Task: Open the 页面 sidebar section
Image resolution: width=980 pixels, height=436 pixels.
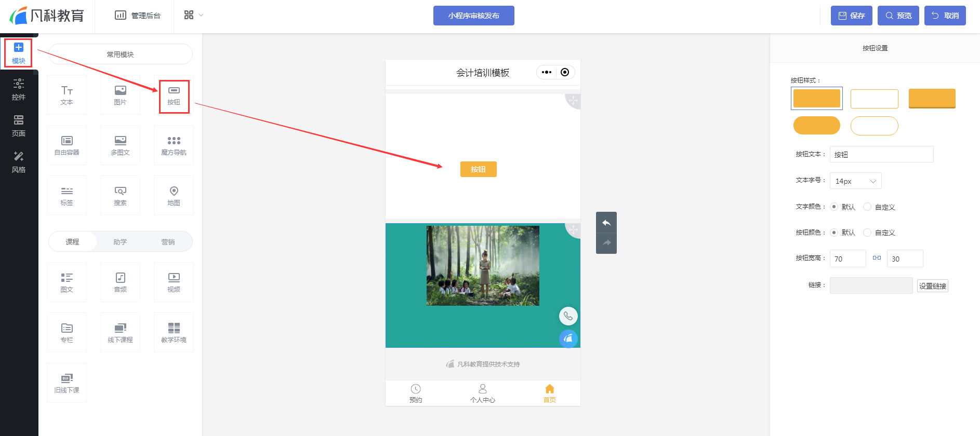Action: (19, 126)
